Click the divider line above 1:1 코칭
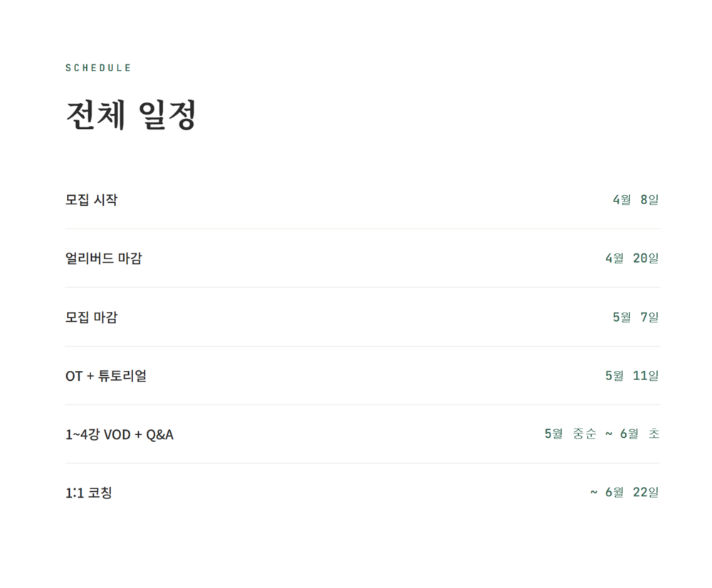Image resolution: width=712 pixels, height=588 pixels. tap(362, 463)
